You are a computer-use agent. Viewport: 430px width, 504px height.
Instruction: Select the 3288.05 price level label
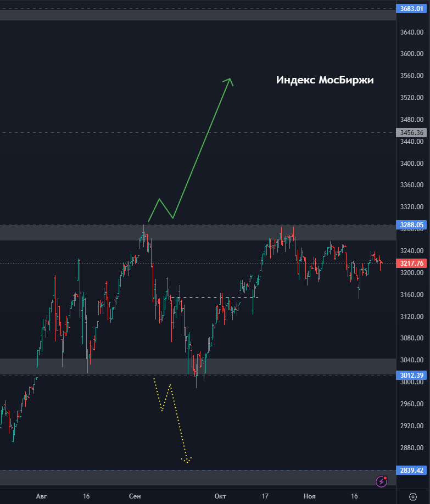click(411, 225)
